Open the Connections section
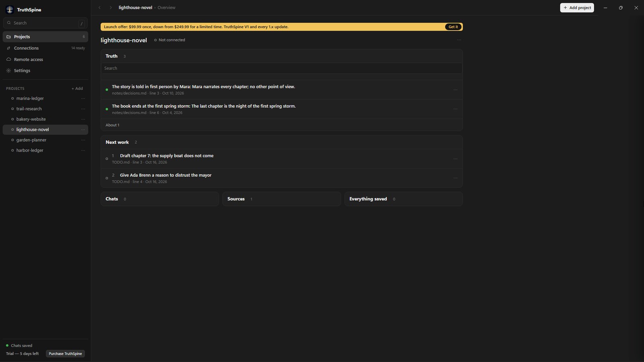The height and width of the screenshot is (362, 644). coord(45,48)
